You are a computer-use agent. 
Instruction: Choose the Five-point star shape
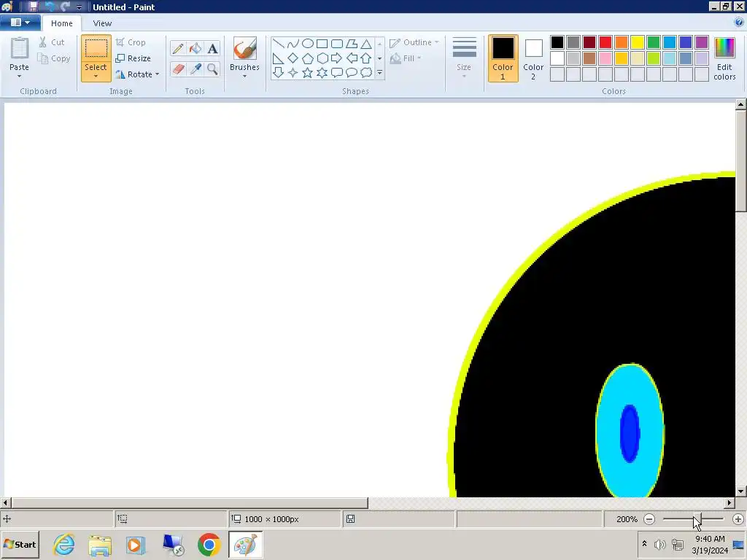[x=308, y=73]
